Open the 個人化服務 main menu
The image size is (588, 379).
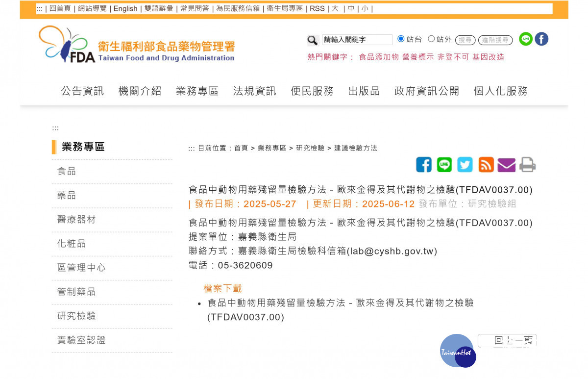[x=500, y=91]
